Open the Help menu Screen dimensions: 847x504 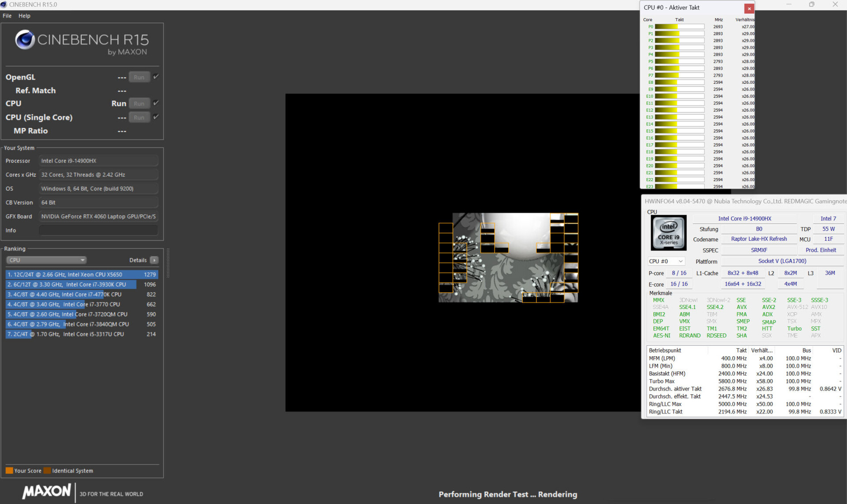tap(24, 16)
